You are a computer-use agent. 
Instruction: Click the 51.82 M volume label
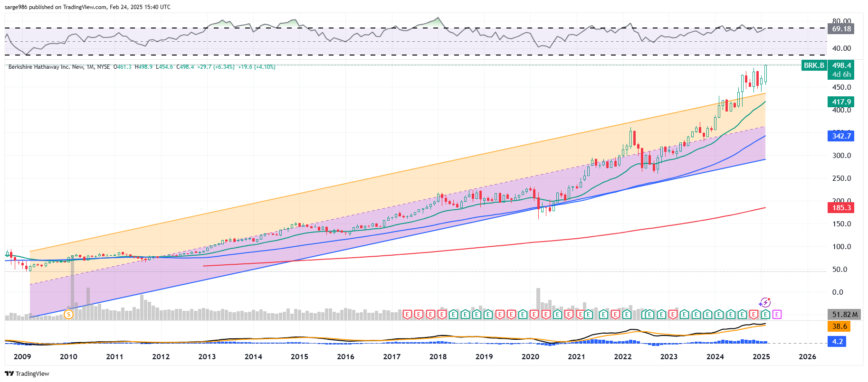[845, 314]
